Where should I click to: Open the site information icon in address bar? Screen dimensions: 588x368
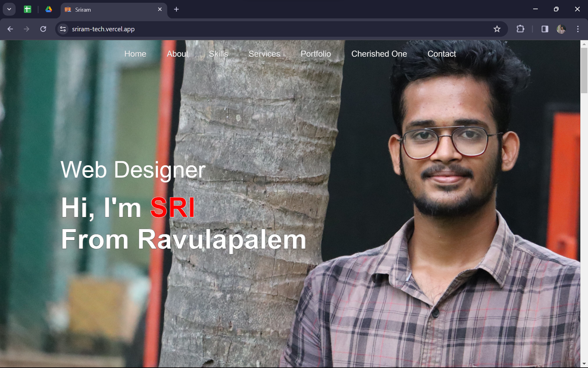(x=63, y=29)
